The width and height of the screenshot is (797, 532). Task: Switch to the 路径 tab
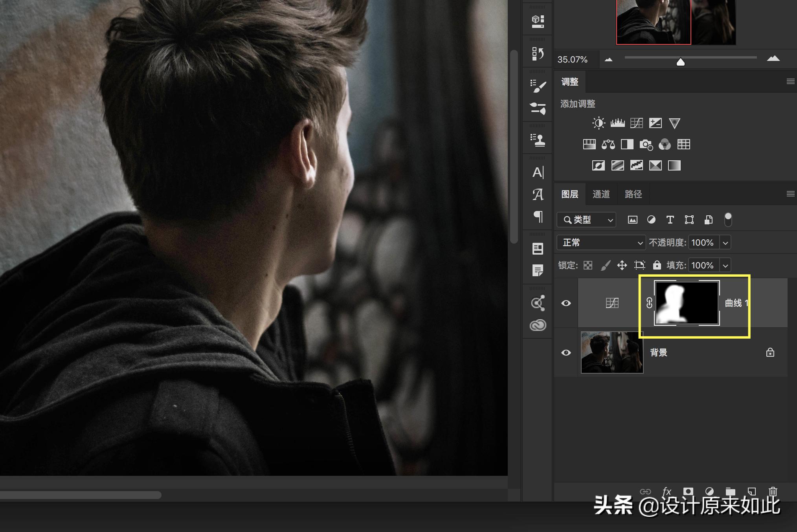click(633, 194)
